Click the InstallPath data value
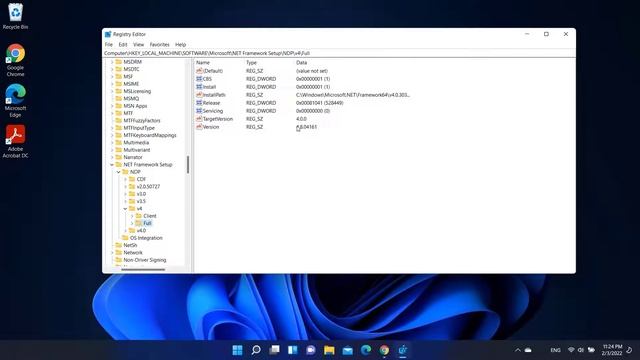Viewport: 640px width, 360px height. click(x=353, y=95)
